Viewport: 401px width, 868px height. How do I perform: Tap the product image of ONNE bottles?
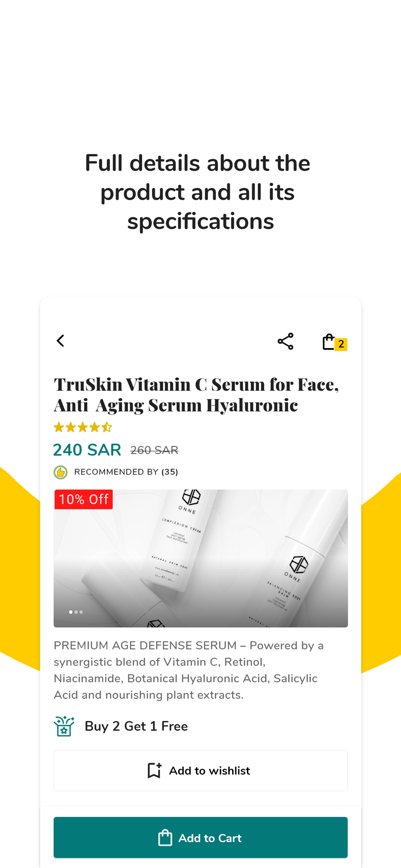[x=200, y=559]
